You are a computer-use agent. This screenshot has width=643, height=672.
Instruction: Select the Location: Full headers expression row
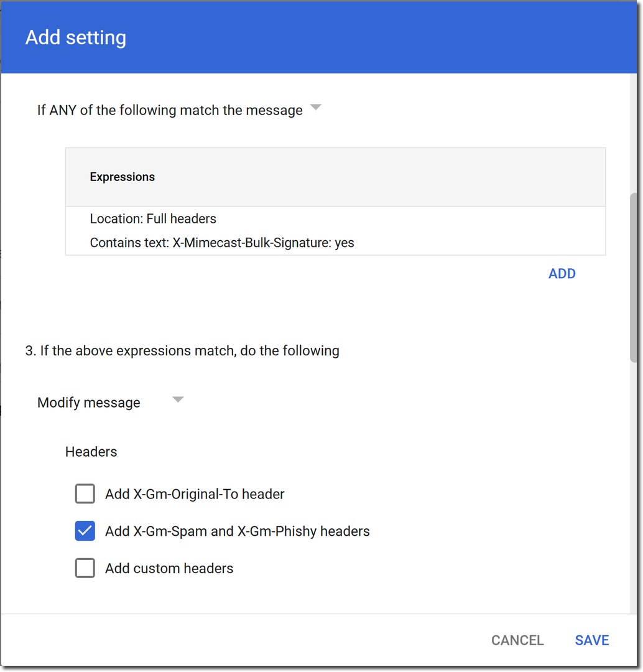pos(153,218)
